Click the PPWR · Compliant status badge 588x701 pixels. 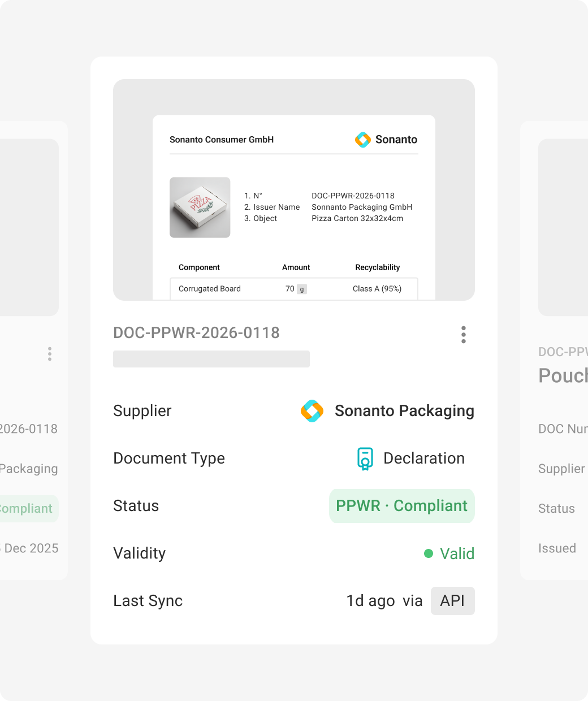point(401,506)
